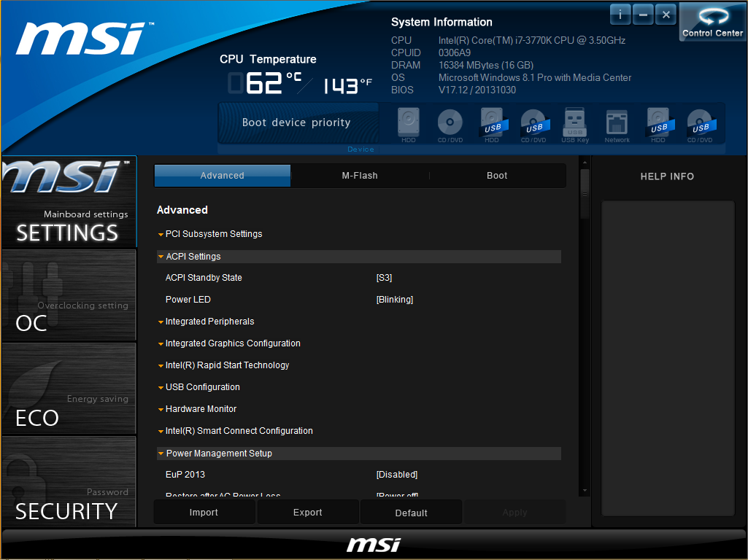
Task: Select the Network boot device icon
Action: pos(617,125)
